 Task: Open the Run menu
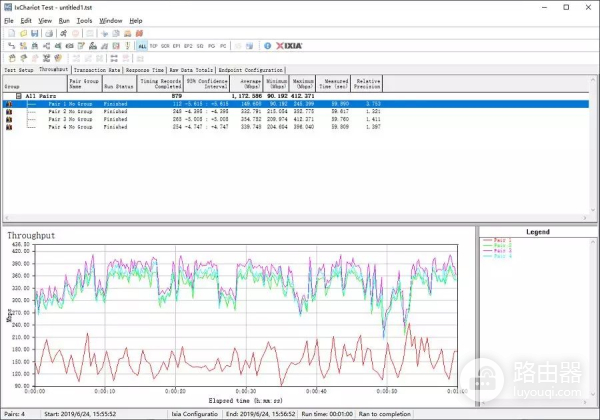point(63,20)
